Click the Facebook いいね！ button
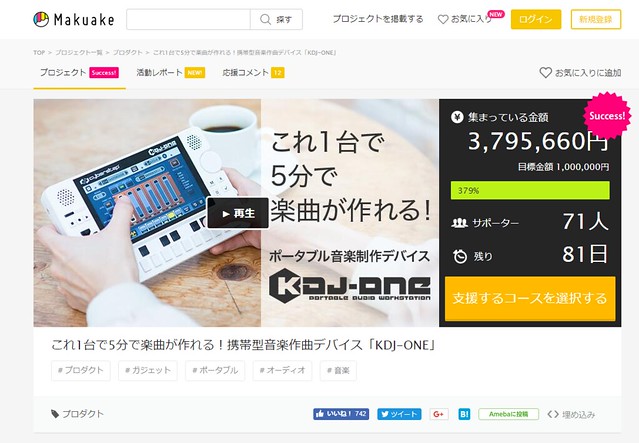639x443 pixels. coord(341,414)
